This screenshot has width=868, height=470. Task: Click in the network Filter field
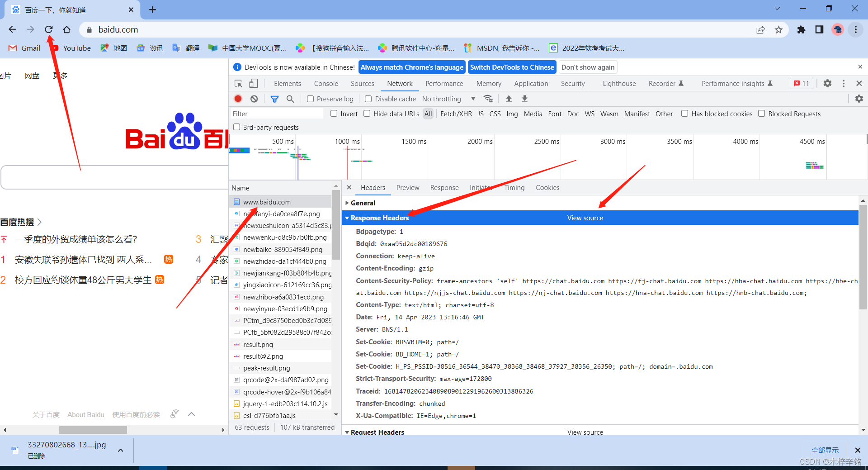(x=277, y=114)
